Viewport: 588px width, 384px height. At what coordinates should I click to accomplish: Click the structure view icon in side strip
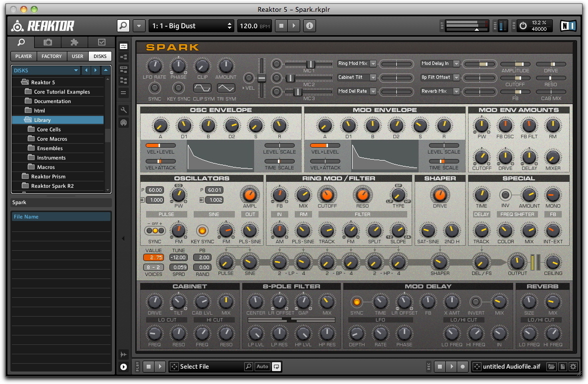coord(123,57)
